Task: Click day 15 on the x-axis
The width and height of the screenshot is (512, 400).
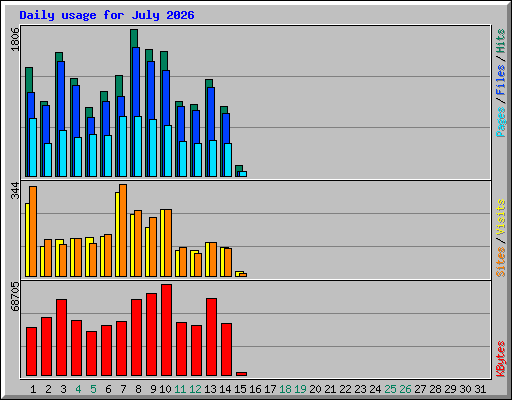Action: coord(240,389)
